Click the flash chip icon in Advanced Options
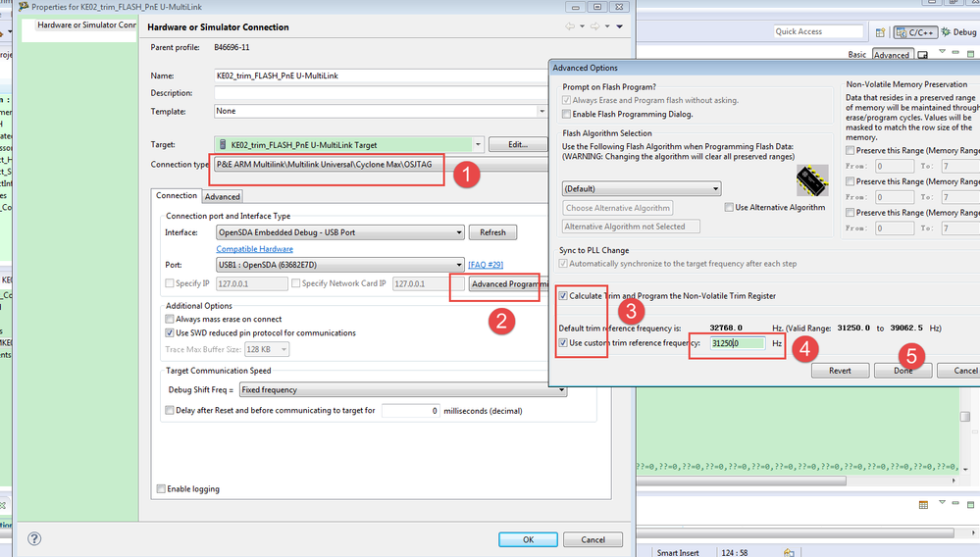Viewport: 980px width, 557px height. (812, 180)
